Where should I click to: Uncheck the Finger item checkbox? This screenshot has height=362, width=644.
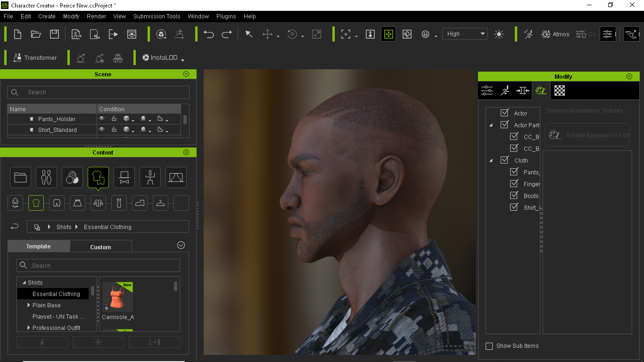[514, 183]
